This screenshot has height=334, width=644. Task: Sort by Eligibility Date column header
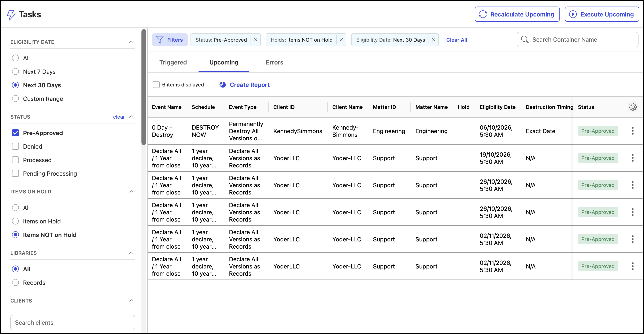tap(497, 107)
